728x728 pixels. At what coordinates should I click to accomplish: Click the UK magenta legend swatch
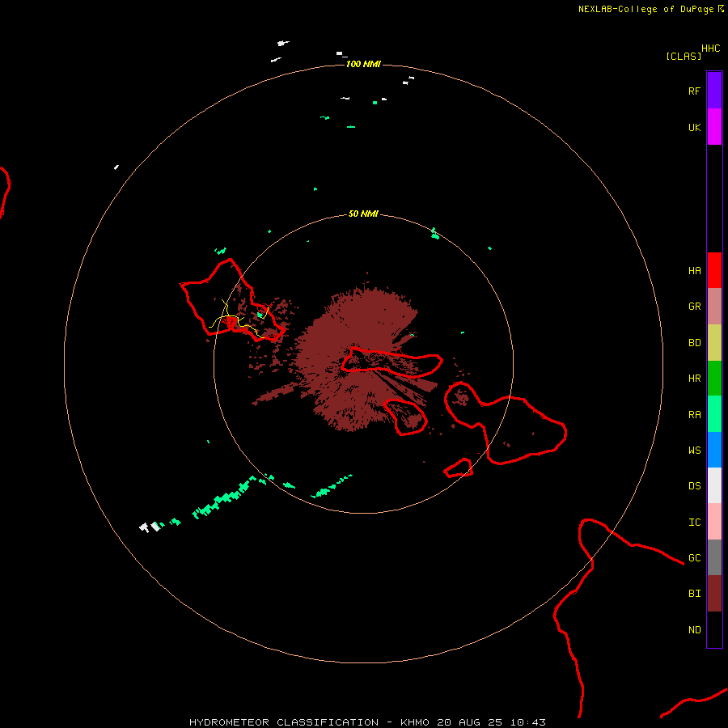tap(714, 127)
